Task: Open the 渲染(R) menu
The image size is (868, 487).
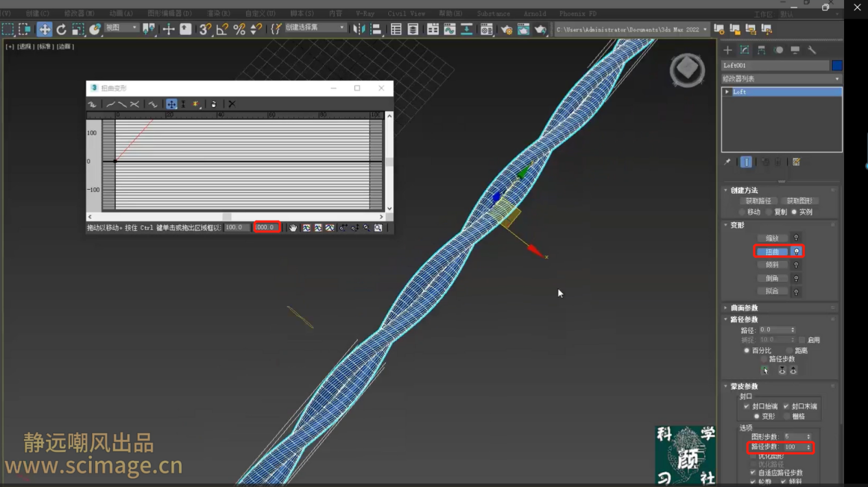Action: pos(219,14)
